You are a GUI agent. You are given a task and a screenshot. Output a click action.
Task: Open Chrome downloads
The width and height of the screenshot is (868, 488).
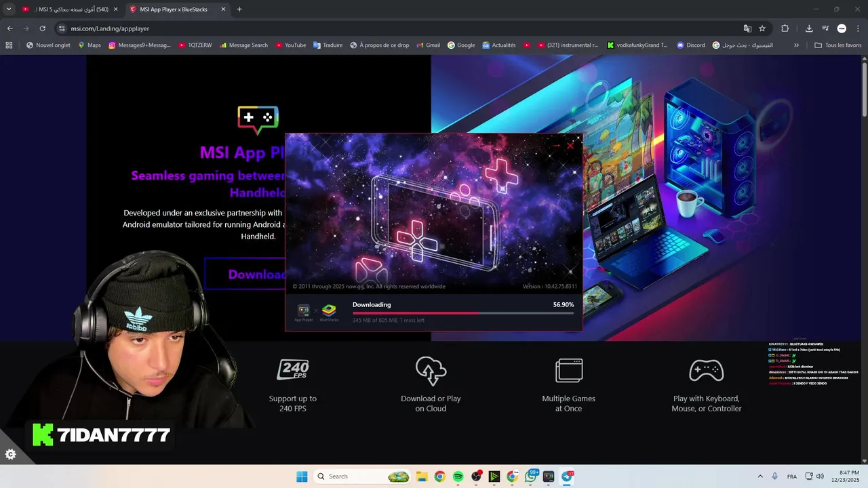point(809,28)
